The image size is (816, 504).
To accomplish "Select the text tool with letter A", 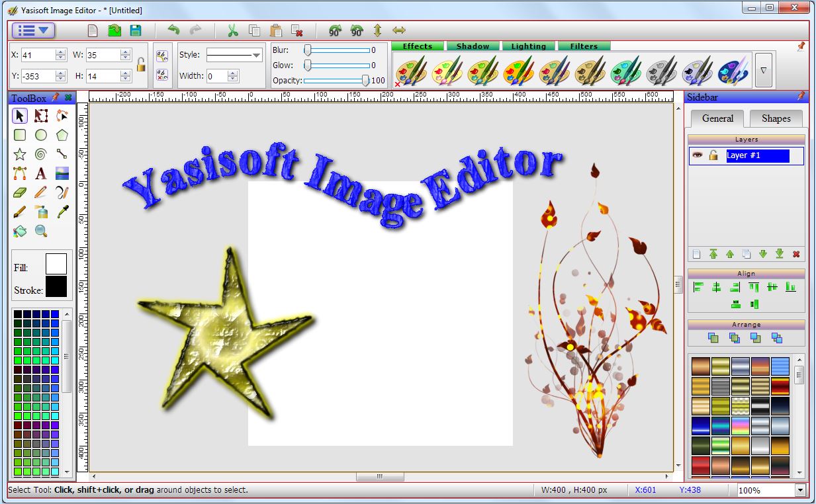I will click(x=41, y=173).
